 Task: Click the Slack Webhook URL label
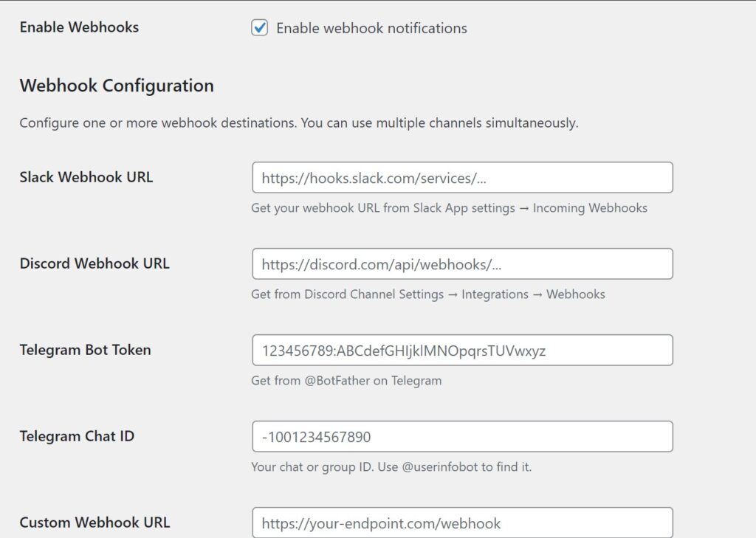pos(86,177)
